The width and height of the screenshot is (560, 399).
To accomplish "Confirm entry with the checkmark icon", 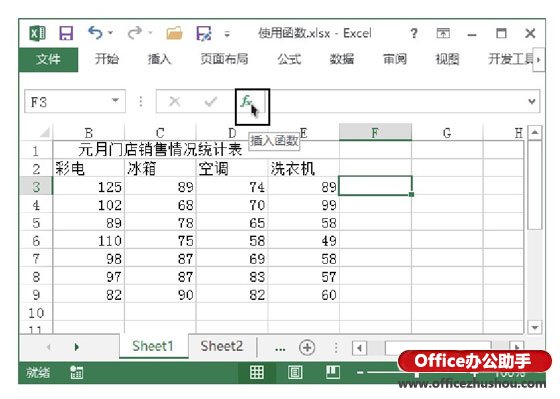I will click(x=211, y=102).
